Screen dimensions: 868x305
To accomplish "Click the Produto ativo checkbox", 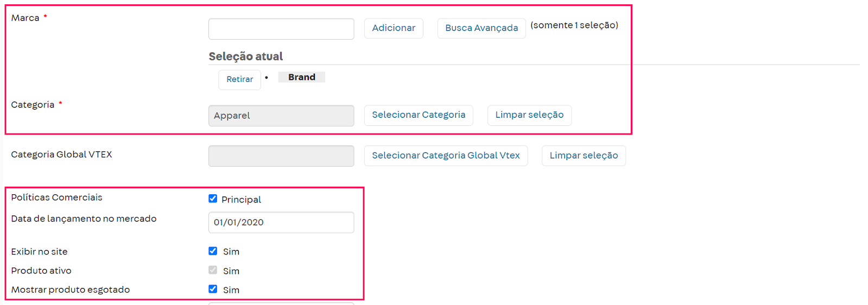I will (x=213, y=270).
